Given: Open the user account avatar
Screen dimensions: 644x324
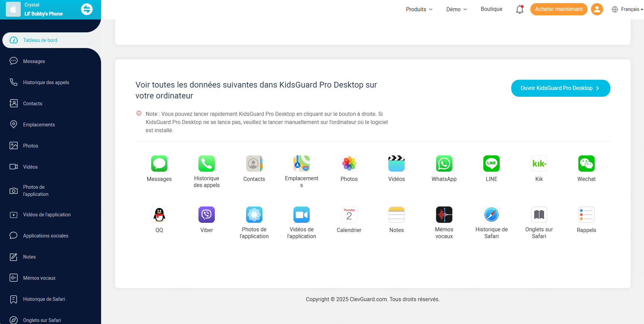Looking at the screenshot, I should [x=597, y=9].
